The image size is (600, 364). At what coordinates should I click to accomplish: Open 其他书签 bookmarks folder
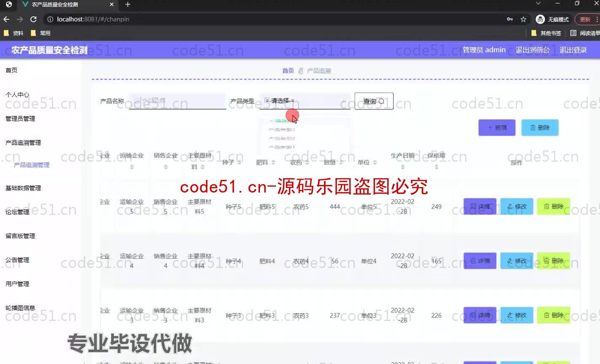[546, 33]
